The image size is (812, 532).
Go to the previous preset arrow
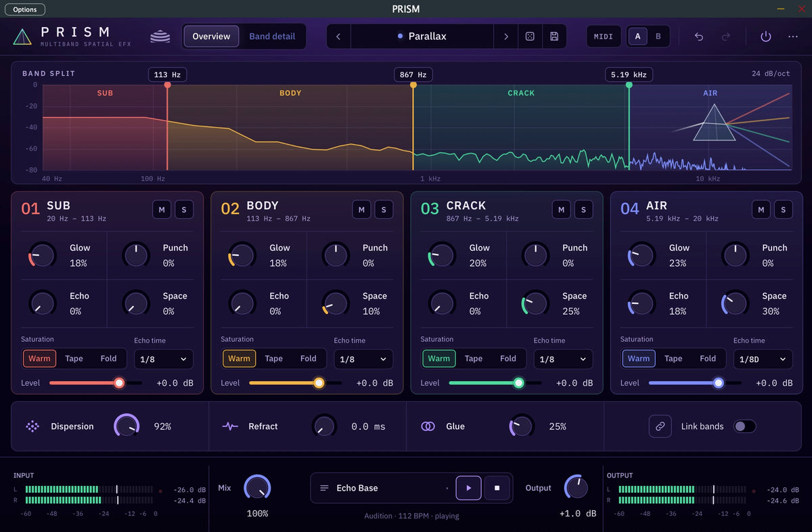point(338,37)
